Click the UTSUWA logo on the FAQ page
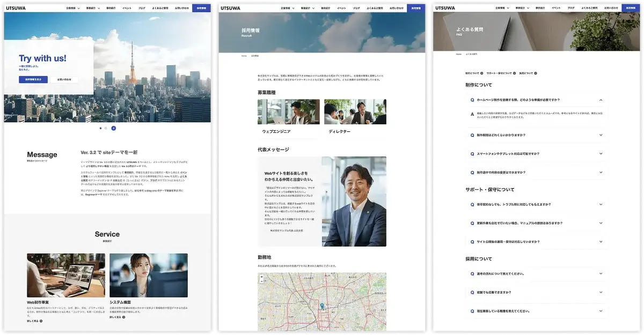644x335 pixels. [x=446, y=7]
